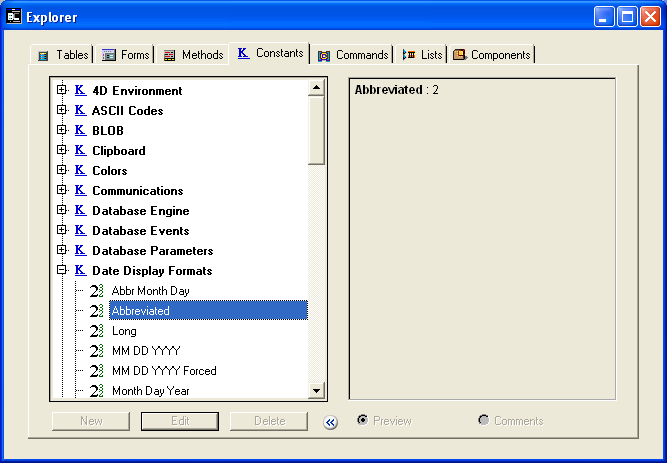Open the Components tab

(492, 55)
